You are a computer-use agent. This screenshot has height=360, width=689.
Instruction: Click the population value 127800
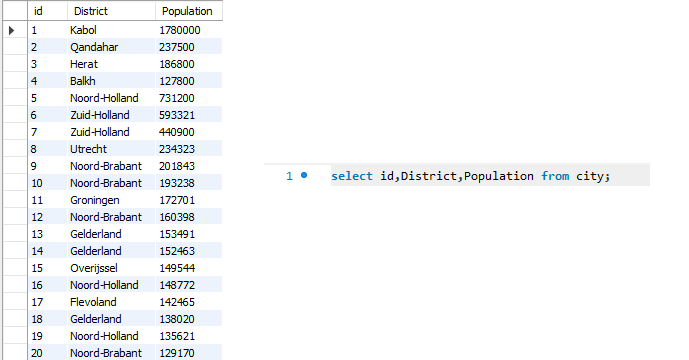(177, 81)
